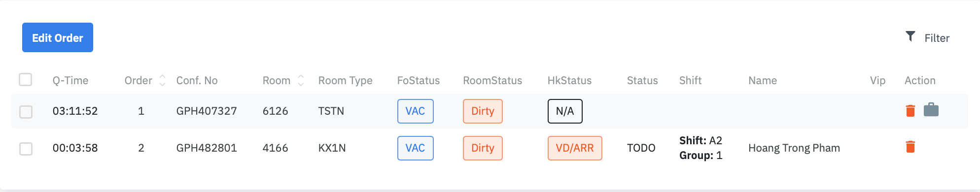Tick the checkbox for GPH482801

point(26,149)
